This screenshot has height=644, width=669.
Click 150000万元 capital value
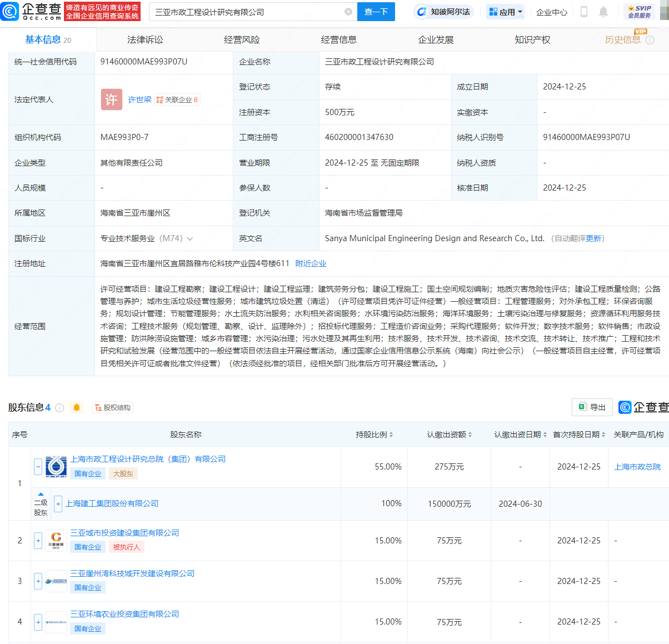pyautogui.click(x=449, y=504)
